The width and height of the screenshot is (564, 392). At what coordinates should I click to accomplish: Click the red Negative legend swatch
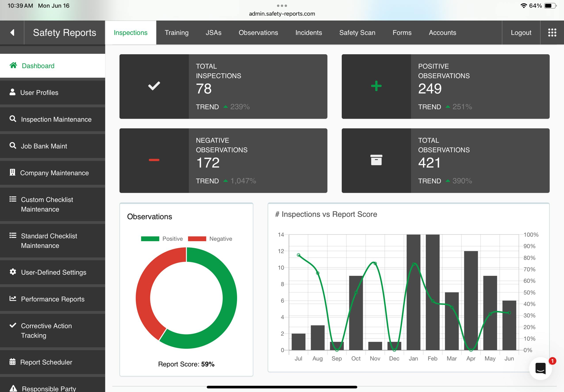[x=197, y=238]
